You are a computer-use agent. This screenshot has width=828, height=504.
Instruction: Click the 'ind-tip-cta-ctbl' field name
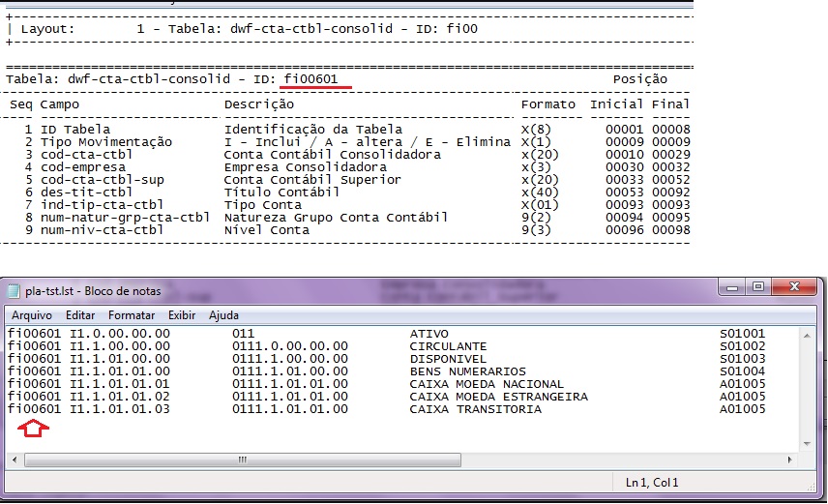[102, 205]
